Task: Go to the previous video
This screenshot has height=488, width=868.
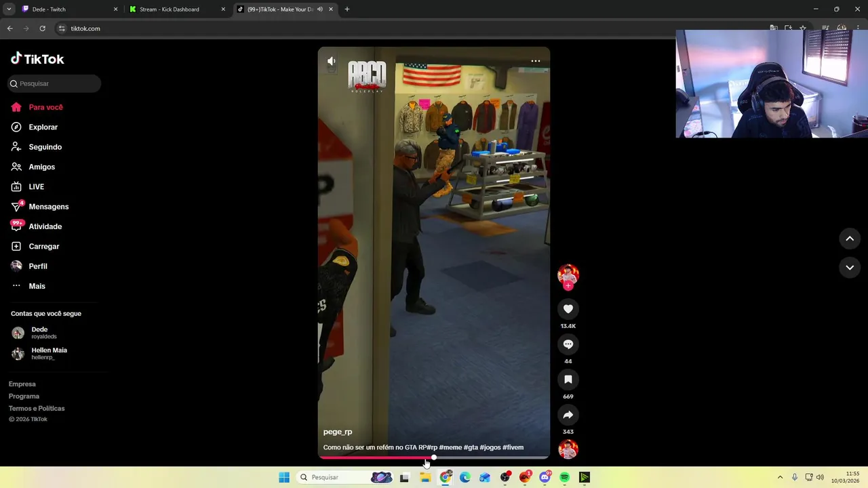Action: [x=850, y=239]
